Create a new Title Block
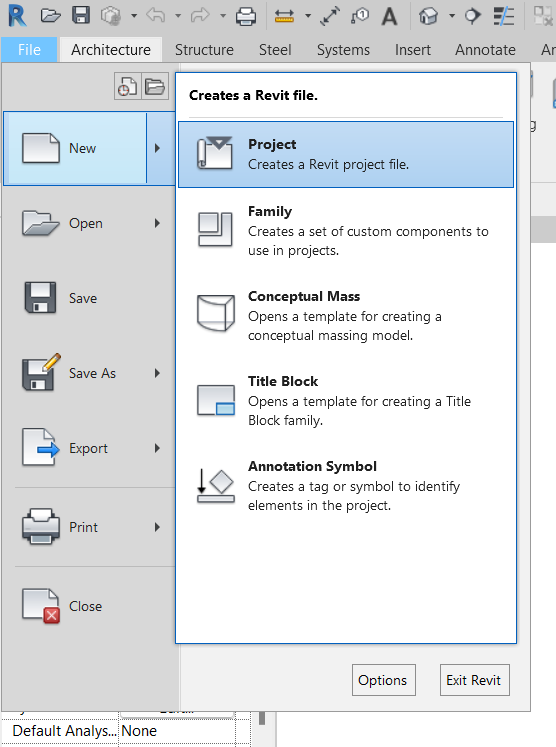This screenshot has height=747, width=556. point(346,400)
